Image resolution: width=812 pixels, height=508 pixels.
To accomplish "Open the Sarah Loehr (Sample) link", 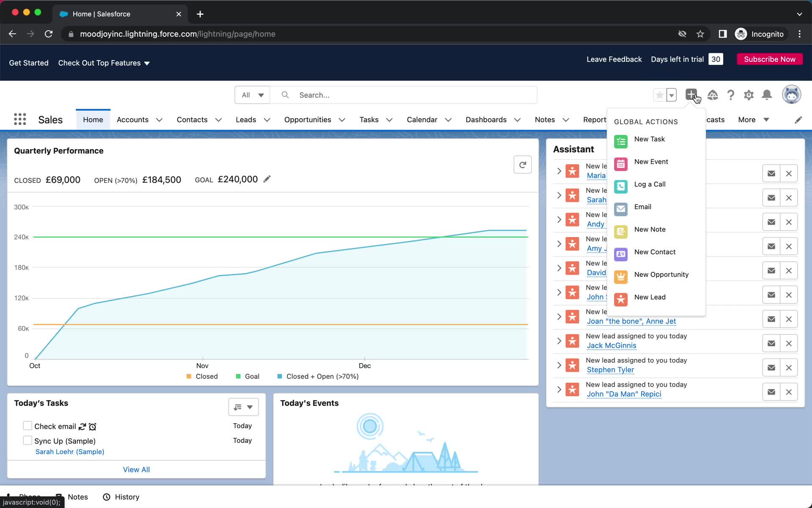I will click(70, 452).
